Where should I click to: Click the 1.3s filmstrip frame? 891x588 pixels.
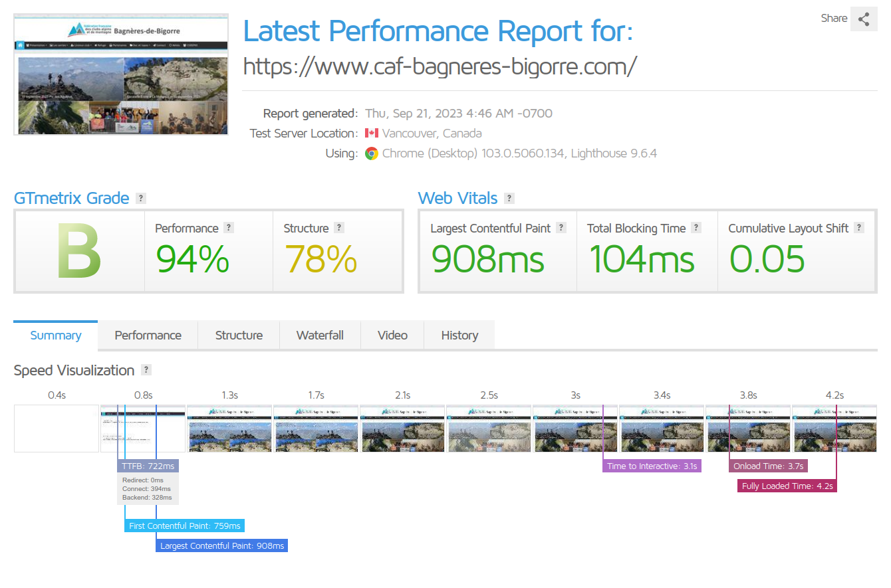pos(229,429)
